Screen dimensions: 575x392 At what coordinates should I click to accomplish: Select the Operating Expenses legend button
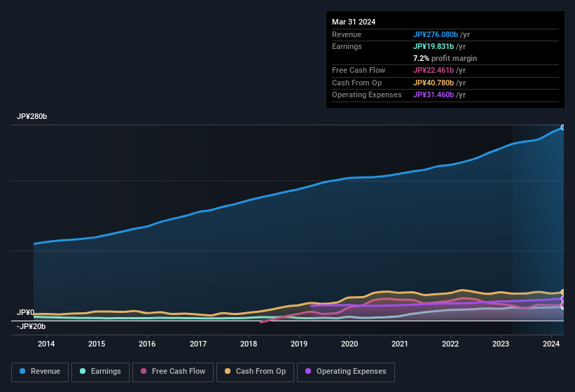point(345,372)
